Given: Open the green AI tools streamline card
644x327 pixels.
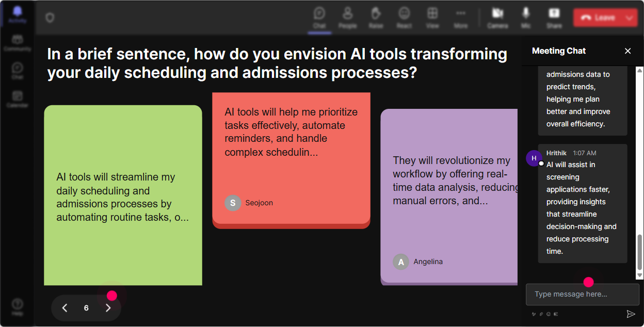Looking at the screenshot, I should pyautogui.click(x=123, y=195).
